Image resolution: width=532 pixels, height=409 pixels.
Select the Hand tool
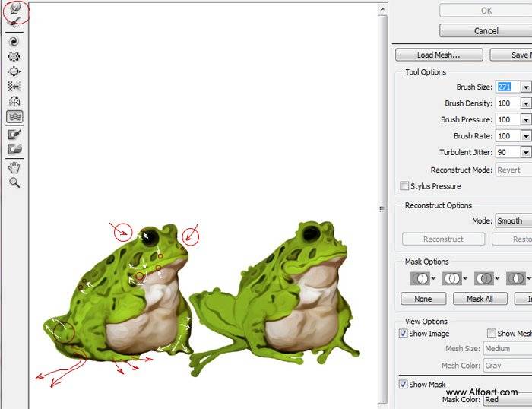coord(14,167)
